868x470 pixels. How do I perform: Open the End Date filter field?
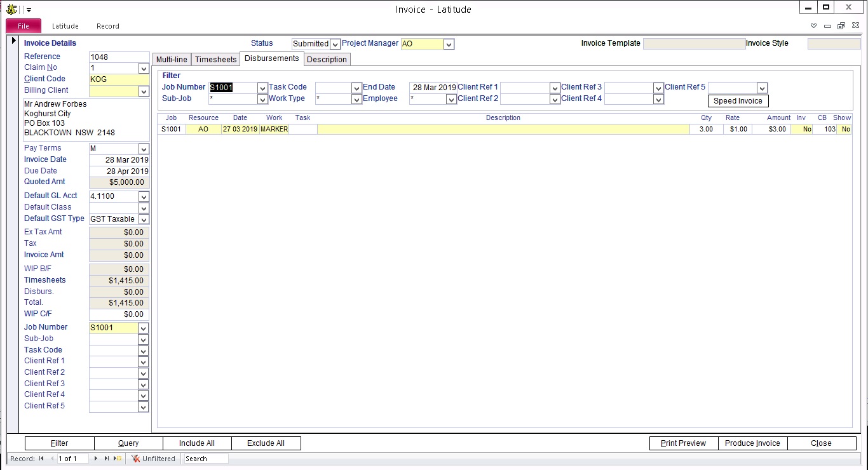[433, 88]
